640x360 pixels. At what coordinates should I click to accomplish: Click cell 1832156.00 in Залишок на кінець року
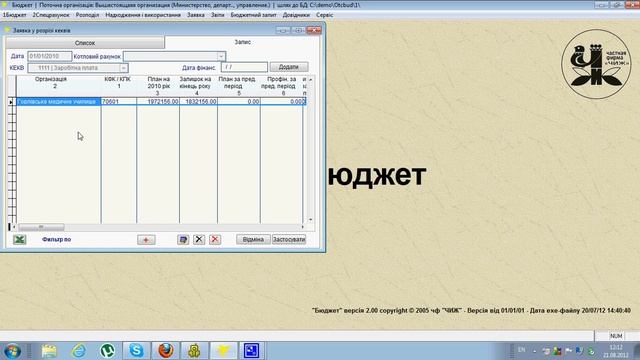198,101
